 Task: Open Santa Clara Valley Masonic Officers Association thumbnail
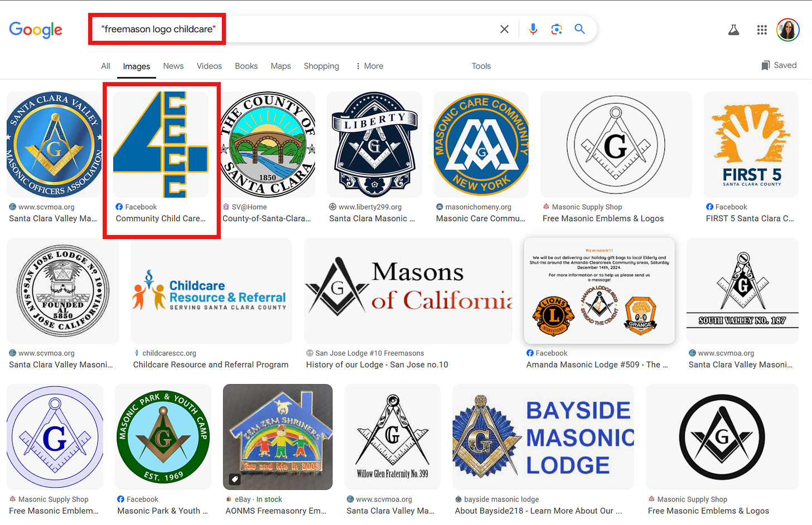(x=54, y=144)
